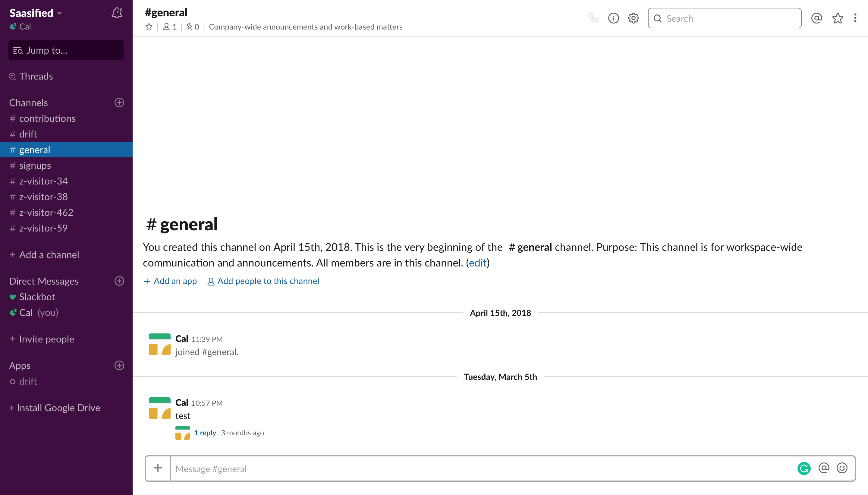Viewport: 868px width, 495px height.
Task: Start a call with the phone icon
Action: click(593, 18)
